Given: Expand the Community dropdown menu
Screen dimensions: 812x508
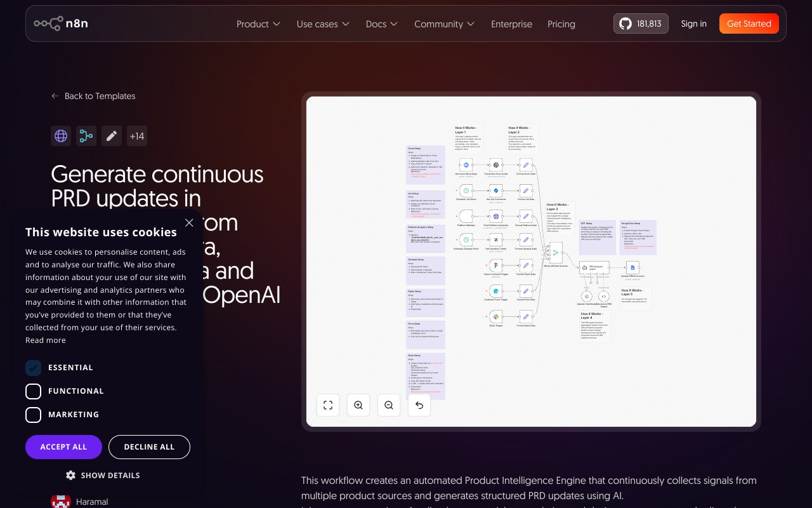Looking at the screenshot, I should point(444,24).
